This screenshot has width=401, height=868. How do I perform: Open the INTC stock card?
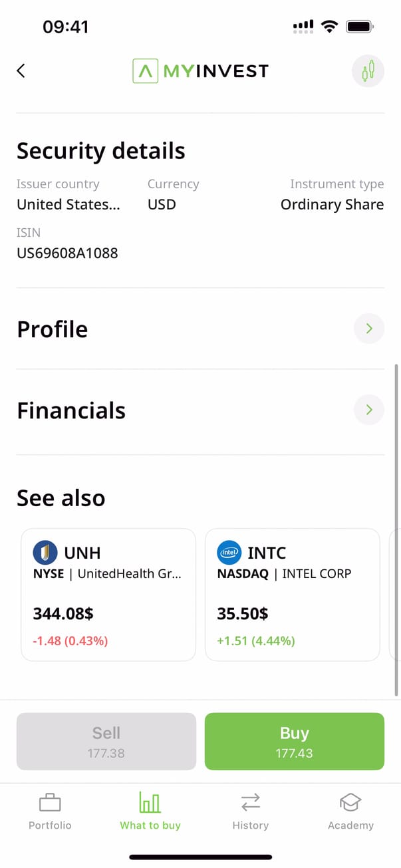pos(292,595)
